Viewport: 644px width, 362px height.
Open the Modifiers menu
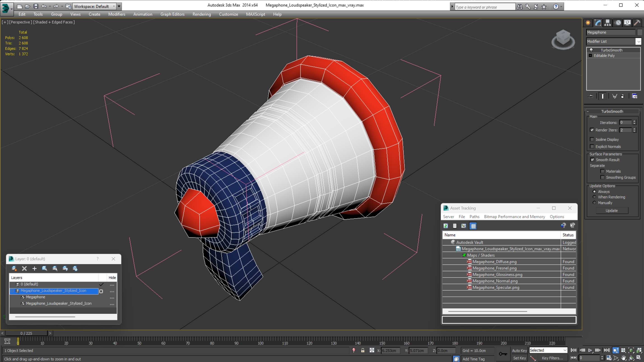click(x=117, y=14)
